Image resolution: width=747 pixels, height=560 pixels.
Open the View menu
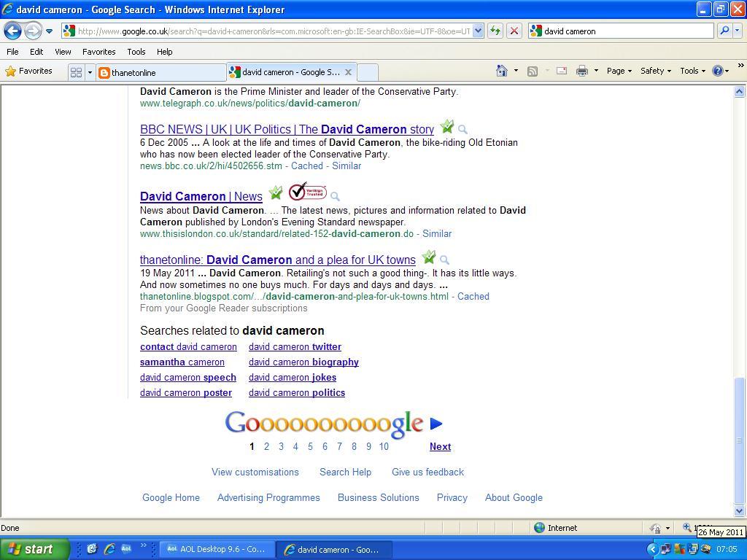pos(63,52)
